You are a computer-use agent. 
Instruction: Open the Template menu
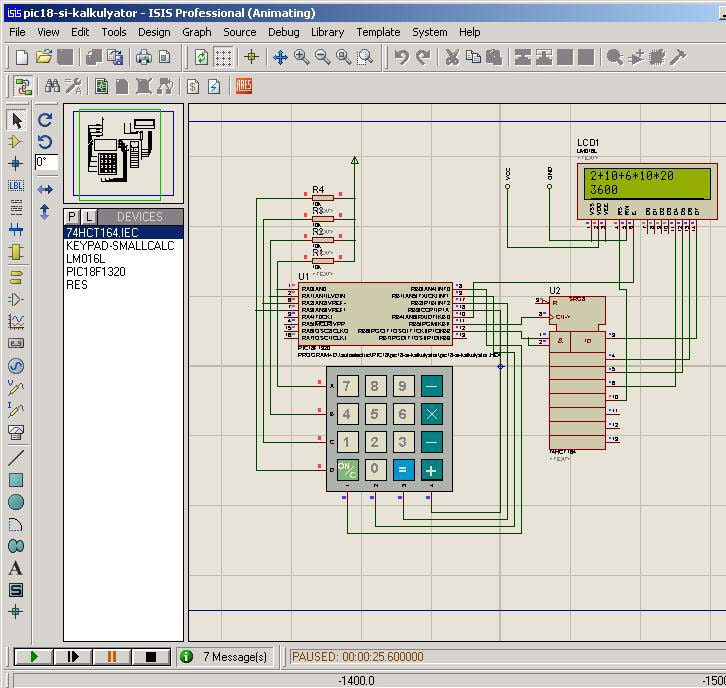tap(378, 32)
